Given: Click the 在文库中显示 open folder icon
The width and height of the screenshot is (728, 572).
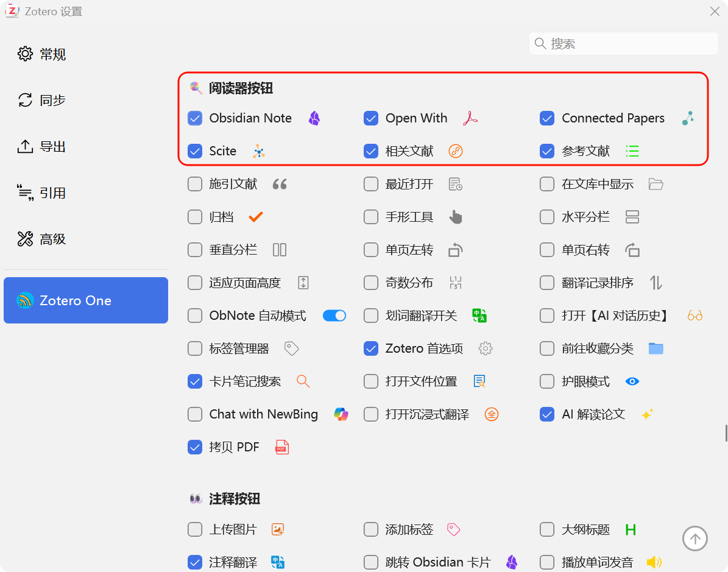Looking at the screenshot, I should pyautogui.click(x=656, y=185).
